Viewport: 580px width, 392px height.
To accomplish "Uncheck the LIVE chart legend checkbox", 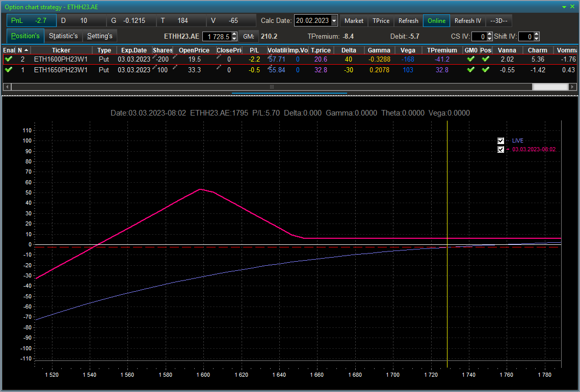I will (500, 141).
